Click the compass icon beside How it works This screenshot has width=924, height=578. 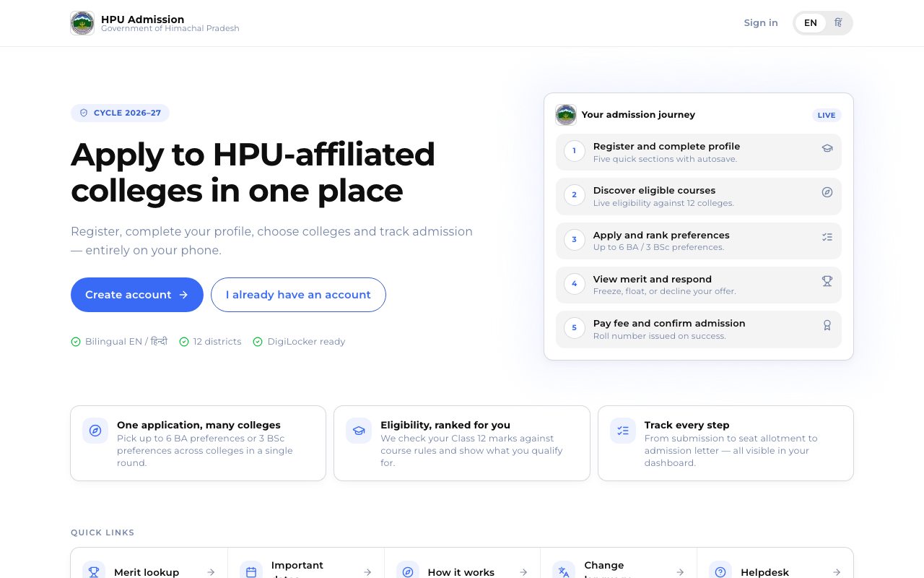tap(408, 572)
